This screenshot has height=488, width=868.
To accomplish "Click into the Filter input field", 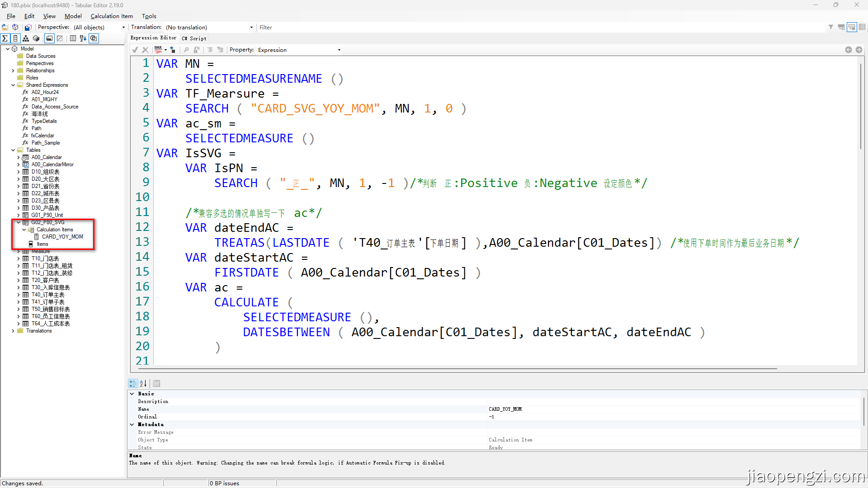I will point(541,27).
